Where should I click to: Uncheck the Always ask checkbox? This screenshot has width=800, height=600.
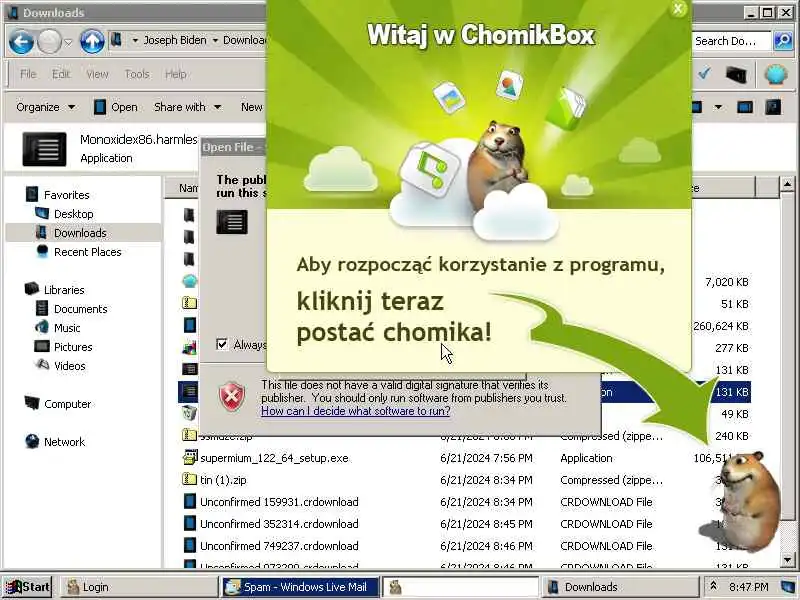[x=222, y=344]
